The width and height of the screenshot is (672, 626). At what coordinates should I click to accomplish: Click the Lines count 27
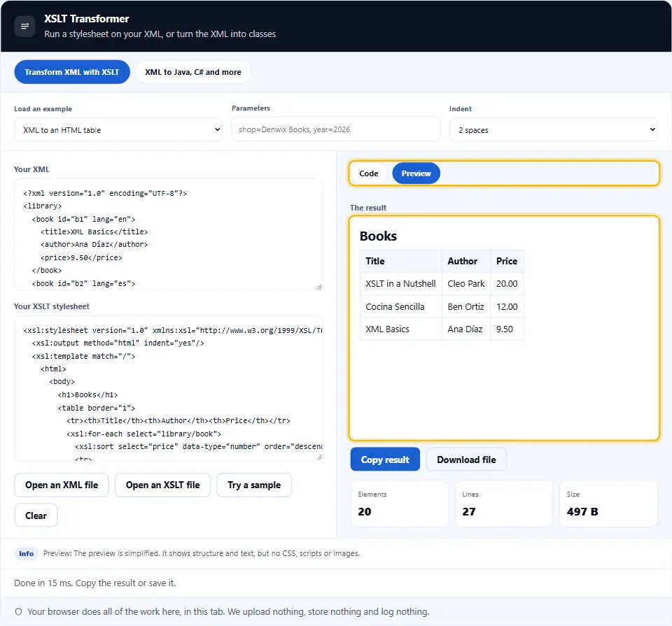[469, 512]
